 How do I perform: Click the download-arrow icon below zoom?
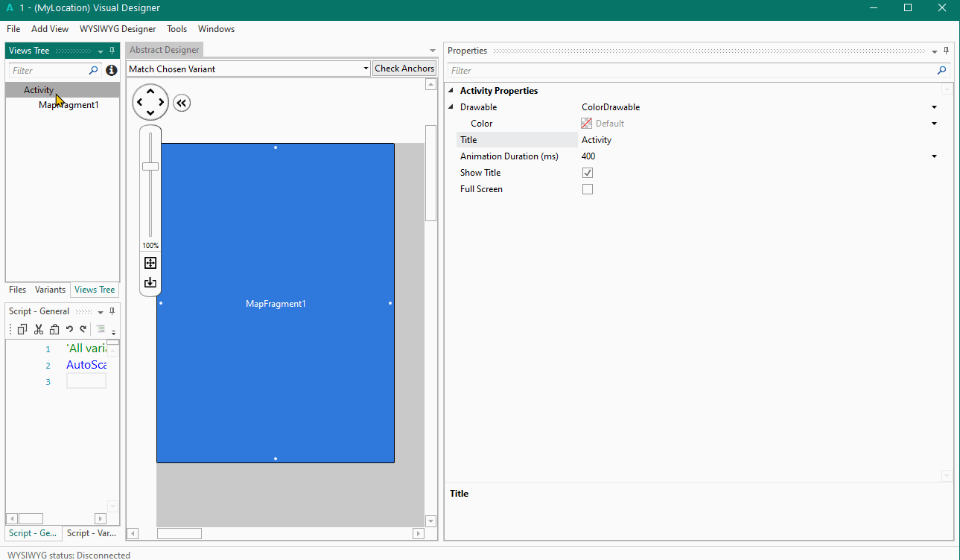point(150,282)
